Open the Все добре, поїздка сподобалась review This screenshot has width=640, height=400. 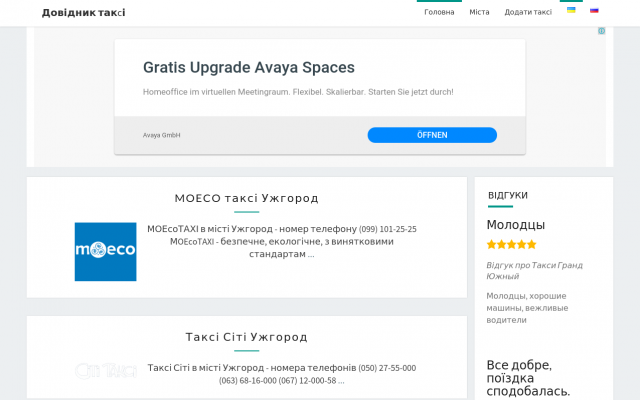point(528,378)
